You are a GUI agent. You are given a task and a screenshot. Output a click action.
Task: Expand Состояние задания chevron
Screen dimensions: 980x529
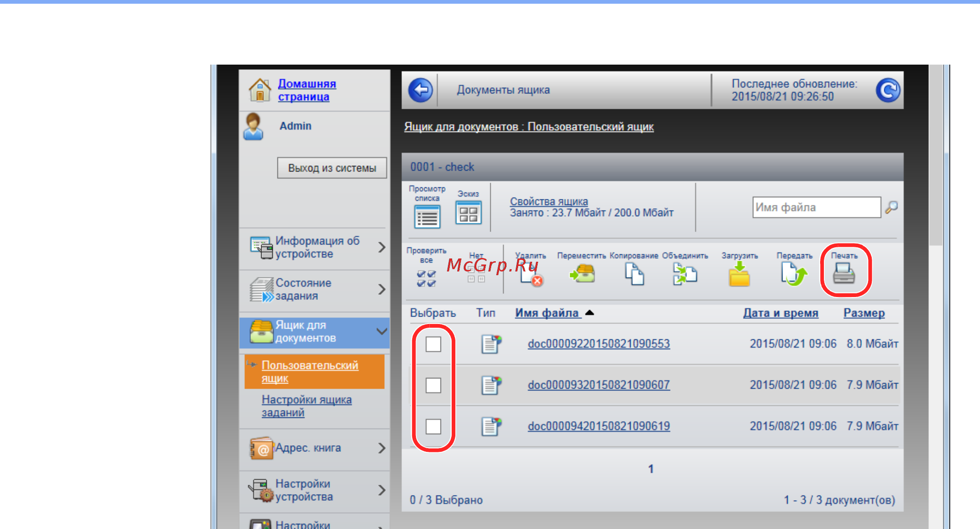tap(381, 289)
